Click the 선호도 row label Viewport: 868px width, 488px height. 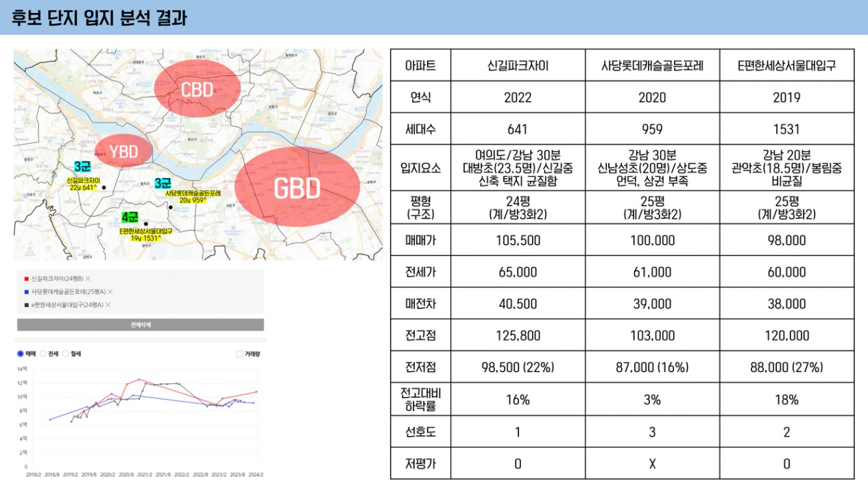(419, 432)
